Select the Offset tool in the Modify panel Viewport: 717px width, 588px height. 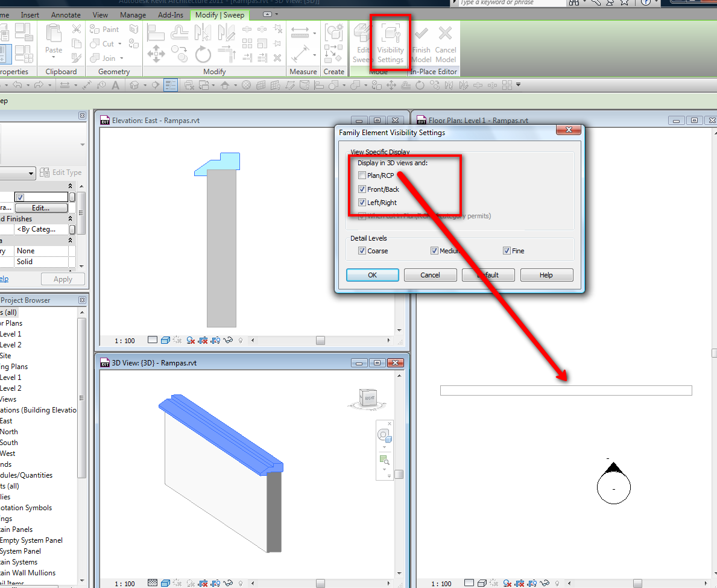[179, 33]
